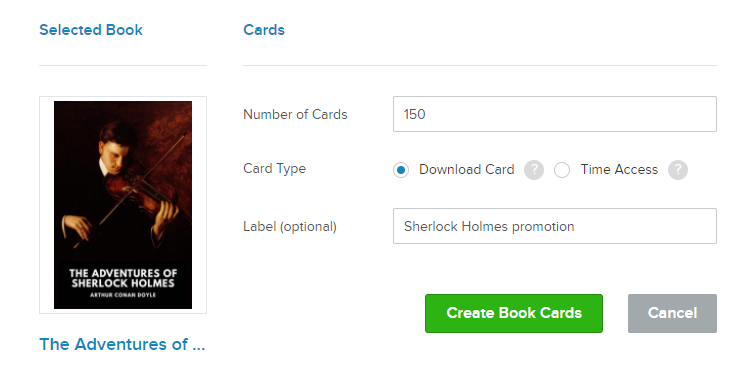756x387 pixels.
Task: Click the Arthur Conan Doyle author name on cover
Action: click(123, 295)
